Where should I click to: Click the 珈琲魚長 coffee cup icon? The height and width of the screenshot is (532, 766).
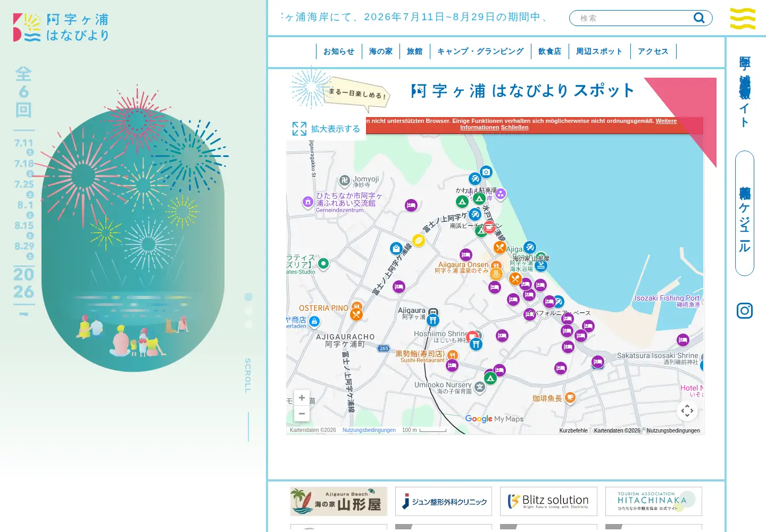[x=570, y=397]
